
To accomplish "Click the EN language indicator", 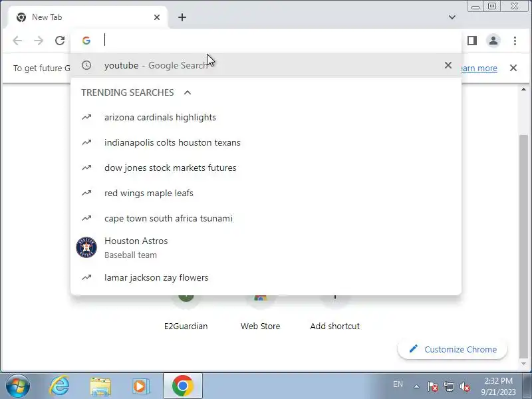I will (398, 384).
